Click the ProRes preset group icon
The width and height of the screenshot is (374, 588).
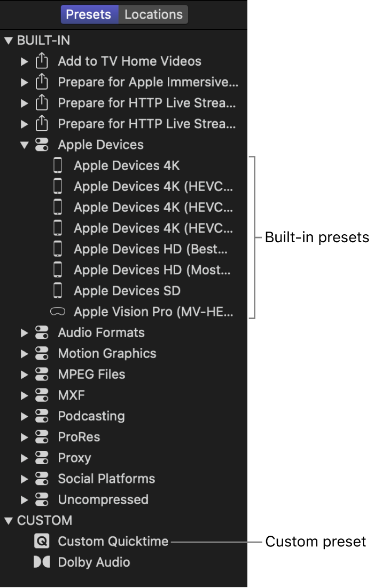42,437
